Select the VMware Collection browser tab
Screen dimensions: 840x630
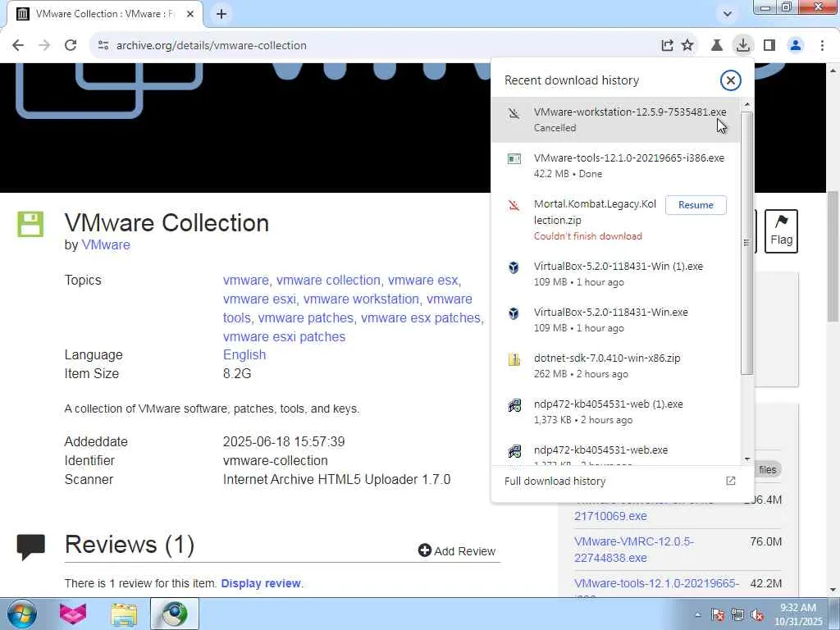click(105, 15)
